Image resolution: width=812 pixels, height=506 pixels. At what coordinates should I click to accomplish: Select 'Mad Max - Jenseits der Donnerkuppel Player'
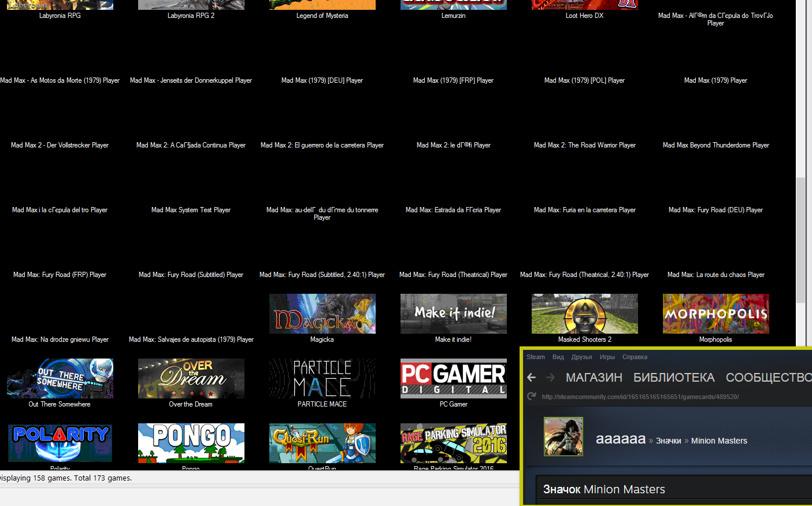click(x=191, y=80)
